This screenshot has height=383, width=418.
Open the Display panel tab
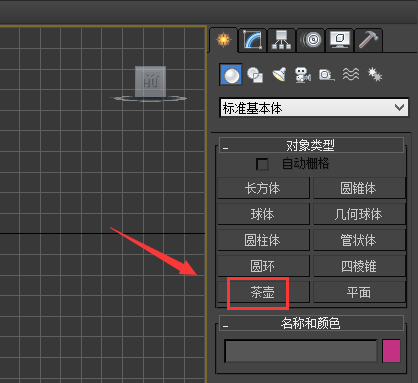pos(340,40)
